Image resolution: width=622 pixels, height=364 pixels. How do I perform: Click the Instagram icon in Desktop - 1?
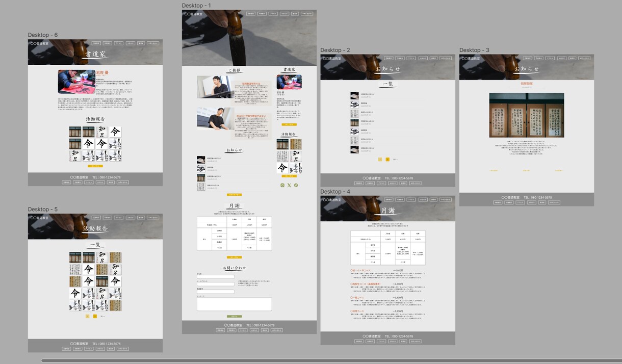tap(282, 185)
